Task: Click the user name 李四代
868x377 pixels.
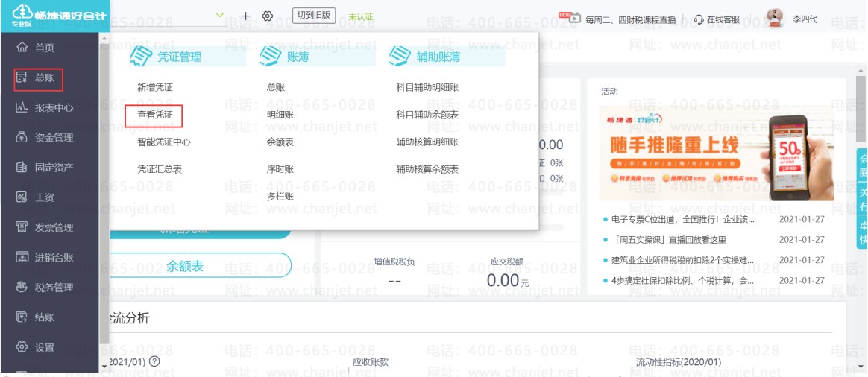Action: [x=805, y=19]
